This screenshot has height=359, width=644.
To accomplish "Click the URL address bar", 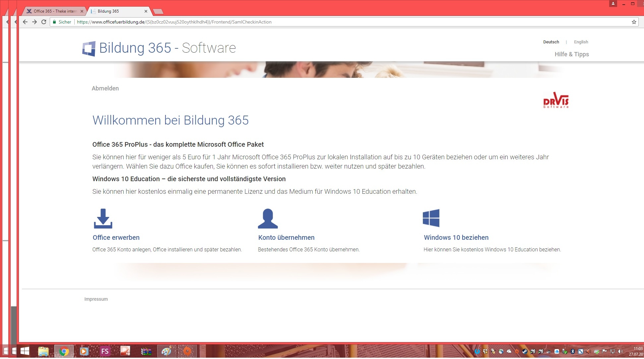I will coord(332,22).
